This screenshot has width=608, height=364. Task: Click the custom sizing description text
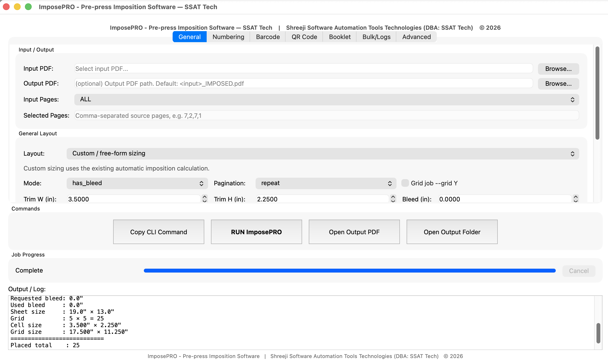pyautogui.click(x=116, y=168)
